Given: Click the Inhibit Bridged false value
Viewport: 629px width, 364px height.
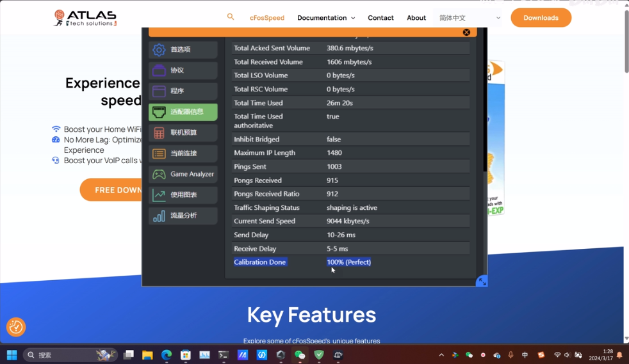Looking at the screenshot, I should (x=334, y=139).
